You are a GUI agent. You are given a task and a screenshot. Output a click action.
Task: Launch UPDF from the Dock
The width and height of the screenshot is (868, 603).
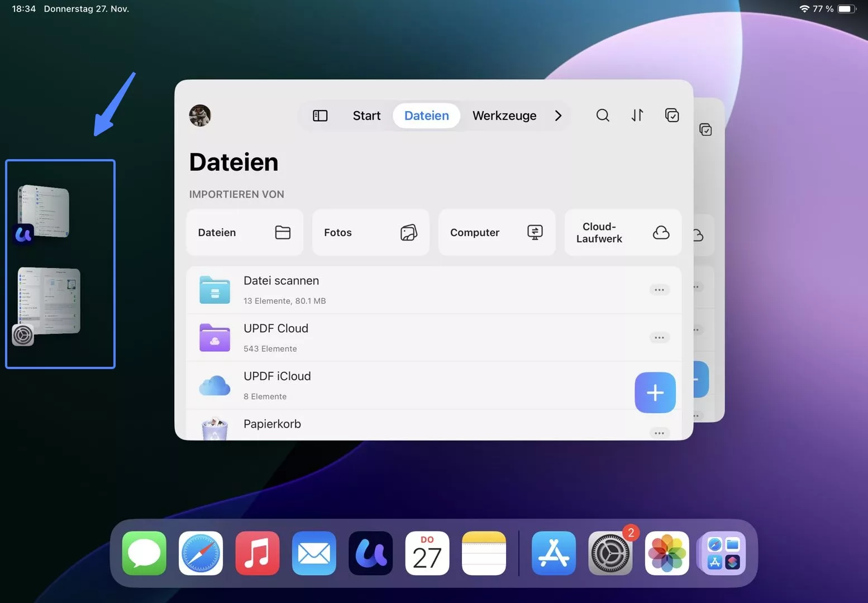pyautogui.click(x=370, y=553)
